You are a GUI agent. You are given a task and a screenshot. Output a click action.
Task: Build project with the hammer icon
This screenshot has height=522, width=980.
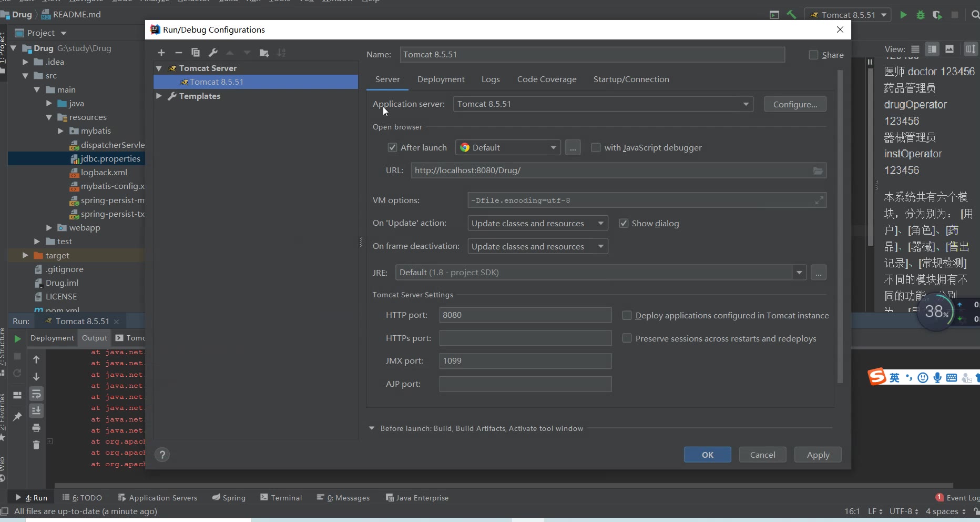791,15
